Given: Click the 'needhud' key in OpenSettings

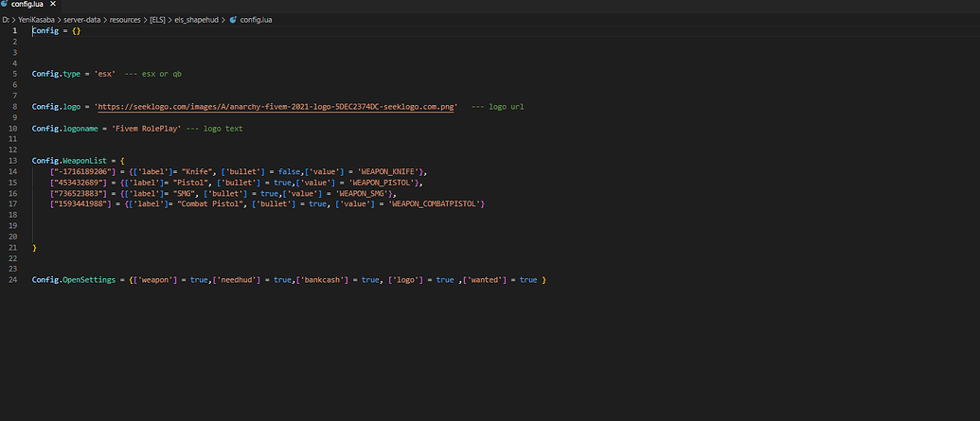Looking at the screenshot, I should [x=239, y=280].
